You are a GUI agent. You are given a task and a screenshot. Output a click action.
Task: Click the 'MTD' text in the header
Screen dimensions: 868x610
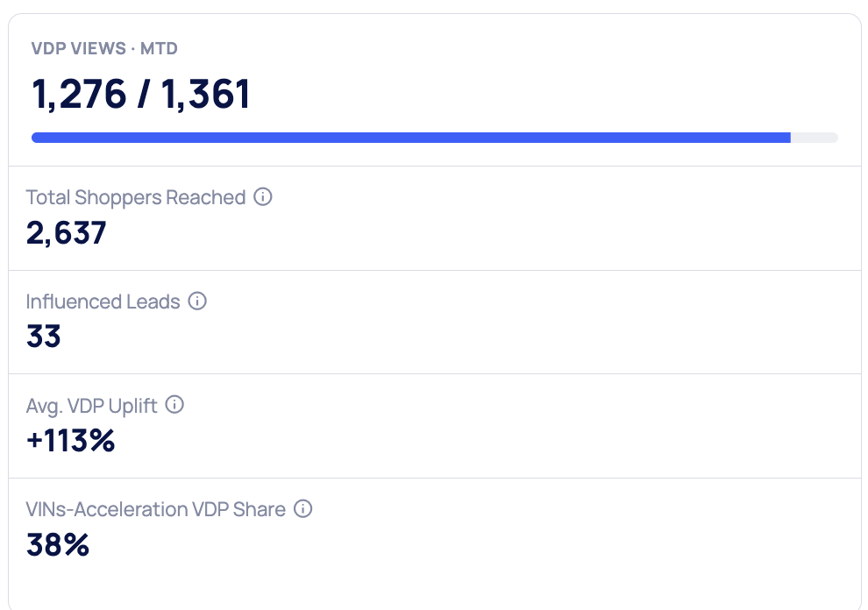pyautogui.click(x=160, y=49)
